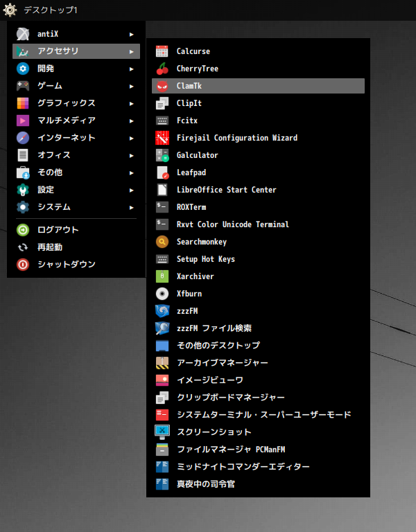Click the ミッドナイトコマンダーエディター icon
Screen dimensions: 416x532
coord(162,466)
